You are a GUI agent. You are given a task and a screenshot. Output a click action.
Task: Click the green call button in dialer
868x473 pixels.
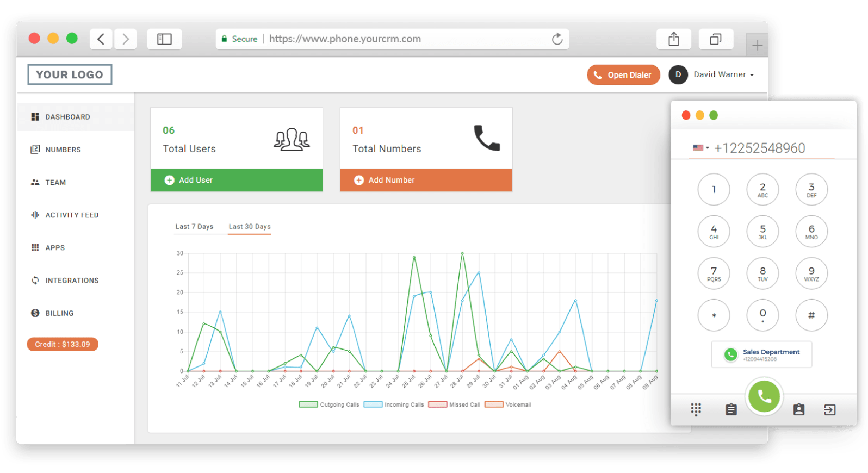click(x=764, y=396)
